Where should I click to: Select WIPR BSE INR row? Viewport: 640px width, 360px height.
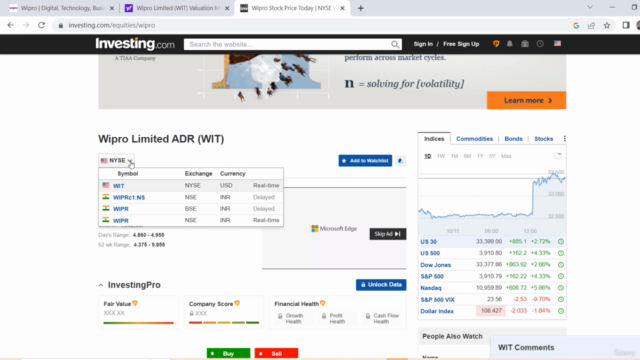click(x=191, y=209)
